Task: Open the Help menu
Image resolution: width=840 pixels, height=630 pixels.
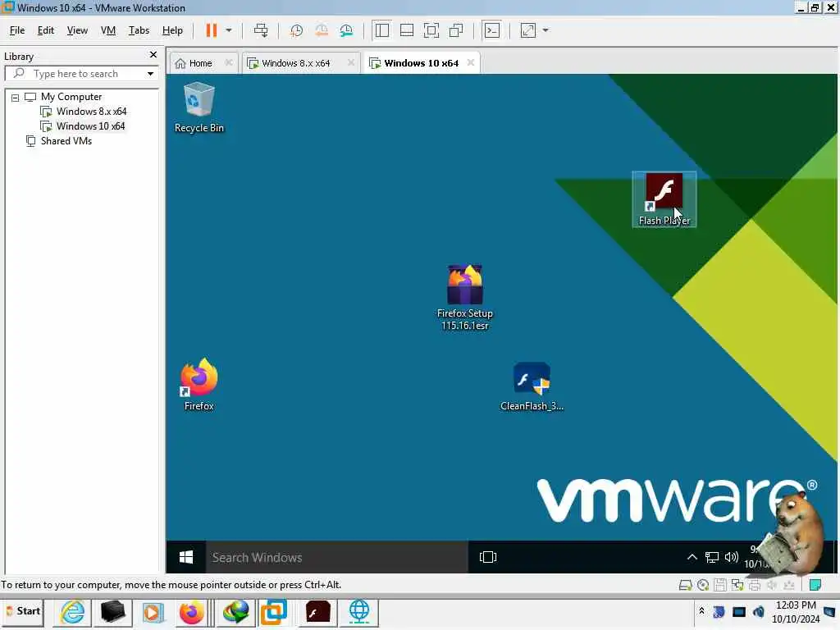Action: point(172,30)
